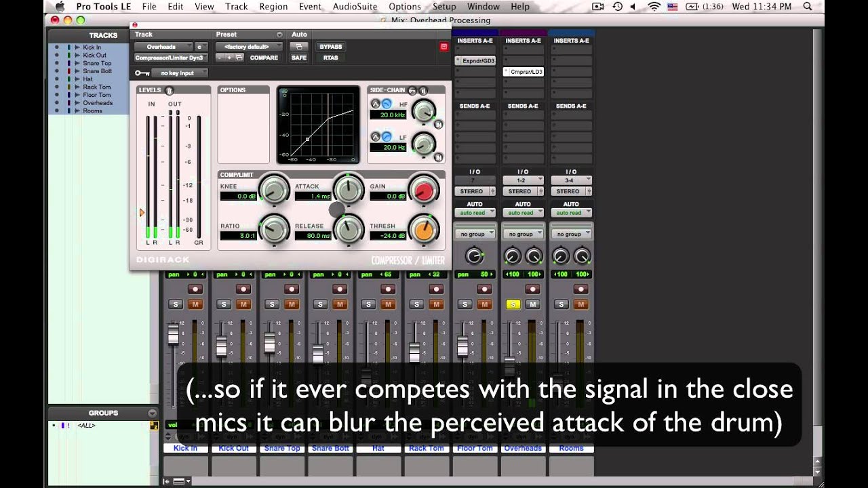Viewport: 868px width, 488px height.
Task: Click the Snare Top volume fader
Action: click(x=270, y=342)
